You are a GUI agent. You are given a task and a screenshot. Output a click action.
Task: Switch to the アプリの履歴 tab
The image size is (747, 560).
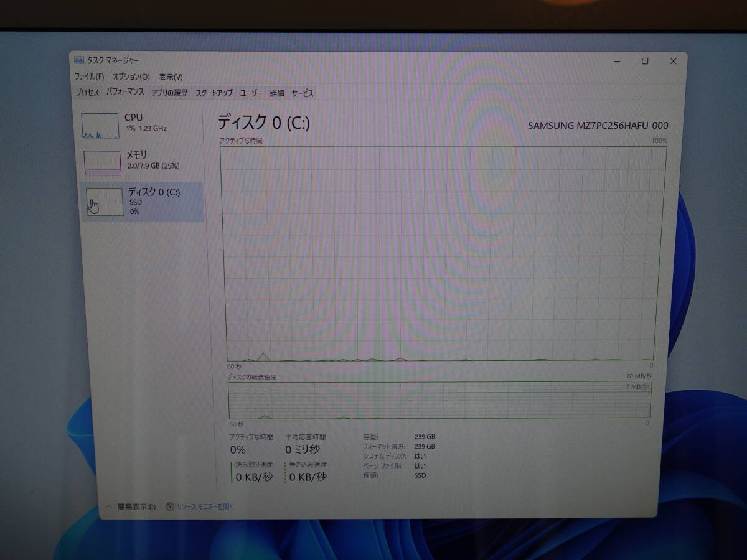(x=169, y=93)
